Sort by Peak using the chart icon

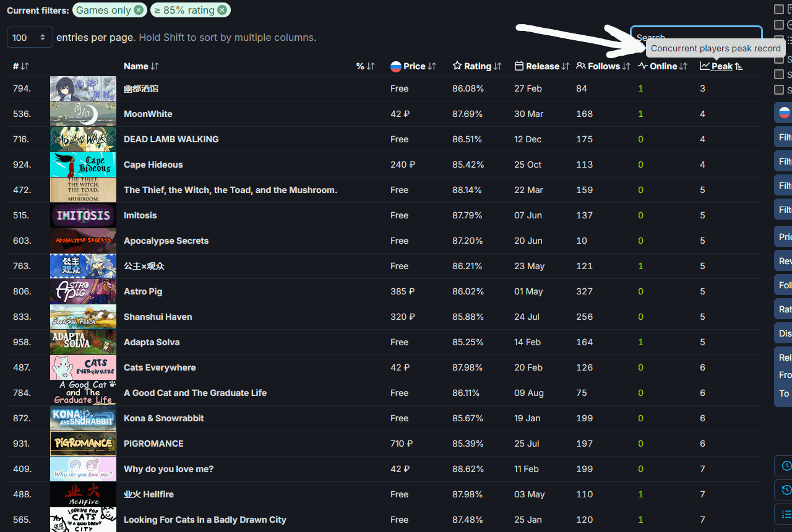click(x=705, y=66)
